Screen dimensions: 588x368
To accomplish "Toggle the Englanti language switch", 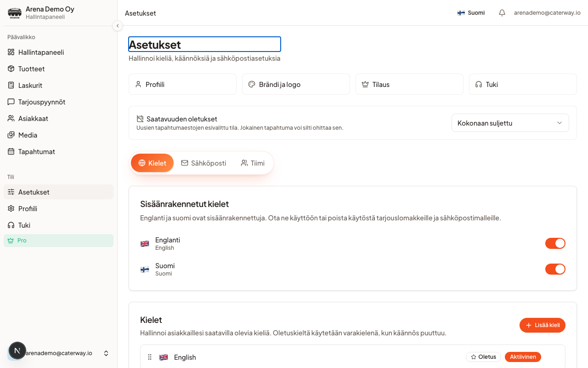I will (555, 243).
